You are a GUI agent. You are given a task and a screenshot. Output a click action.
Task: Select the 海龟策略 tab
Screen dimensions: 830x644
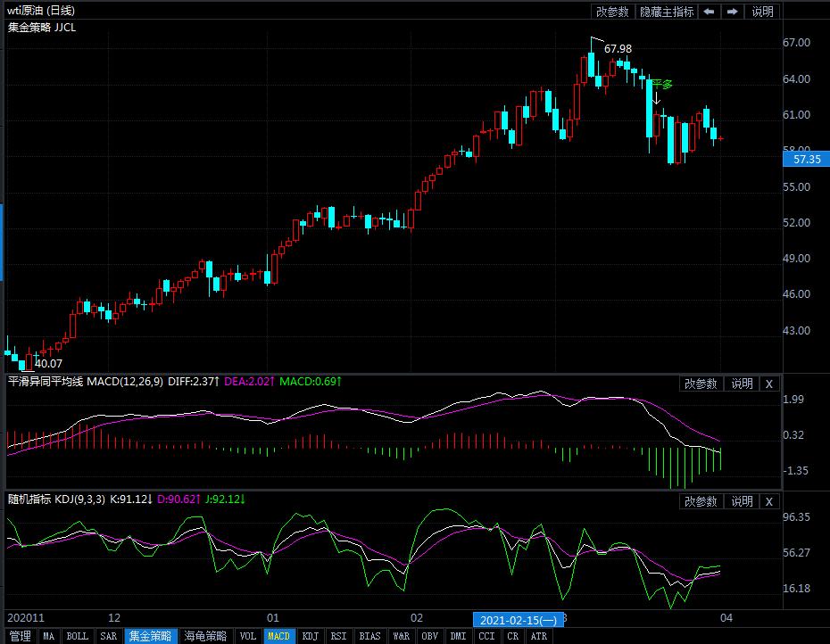[205, 636]
